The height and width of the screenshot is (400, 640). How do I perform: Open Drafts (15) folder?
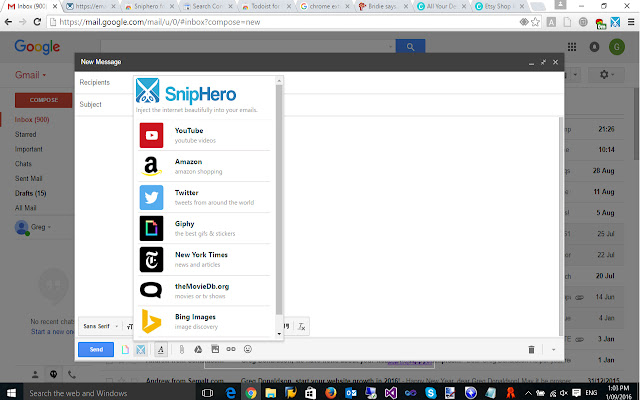(x=31, y=193)
